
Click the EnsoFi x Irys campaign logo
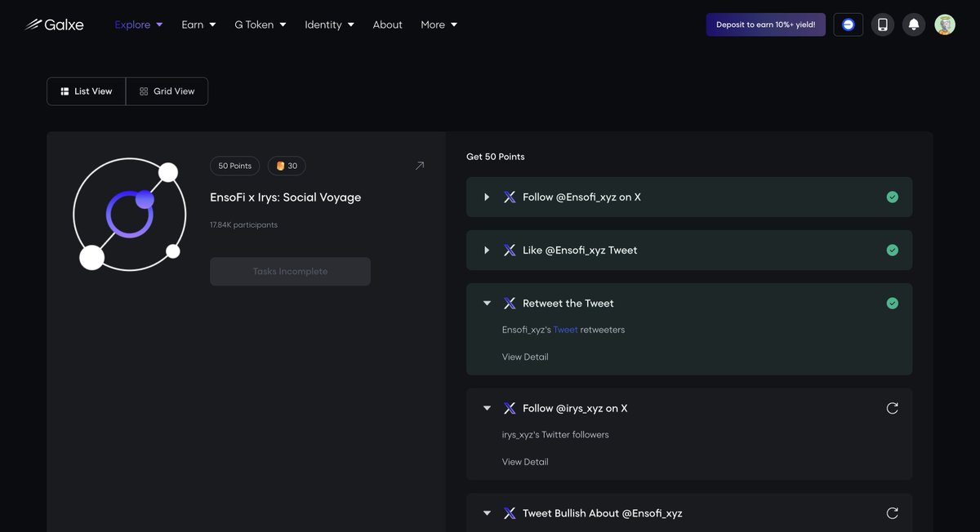click(129, 215)
